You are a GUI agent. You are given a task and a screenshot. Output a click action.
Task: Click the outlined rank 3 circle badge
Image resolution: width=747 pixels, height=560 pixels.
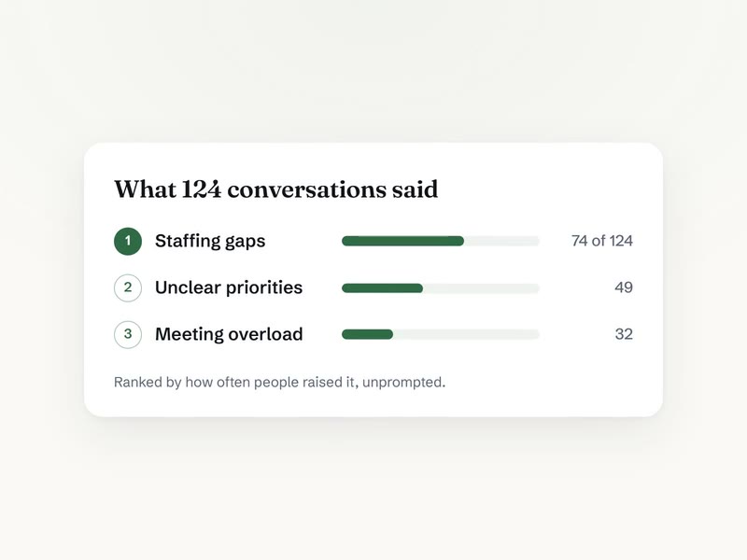coord(128,334)
